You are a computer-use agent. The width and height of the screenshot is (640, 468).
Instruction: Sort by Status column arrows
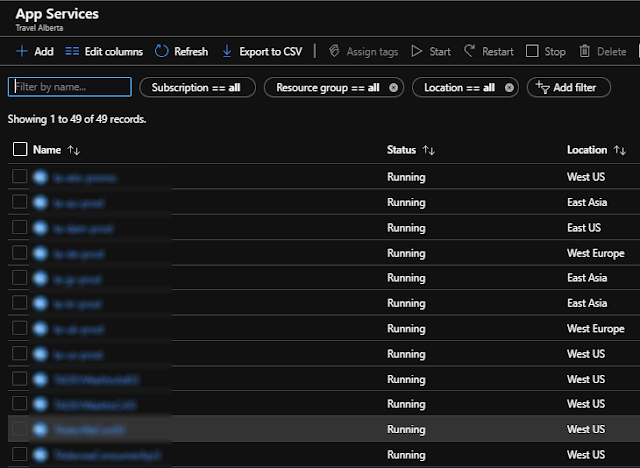coord(429,150)
